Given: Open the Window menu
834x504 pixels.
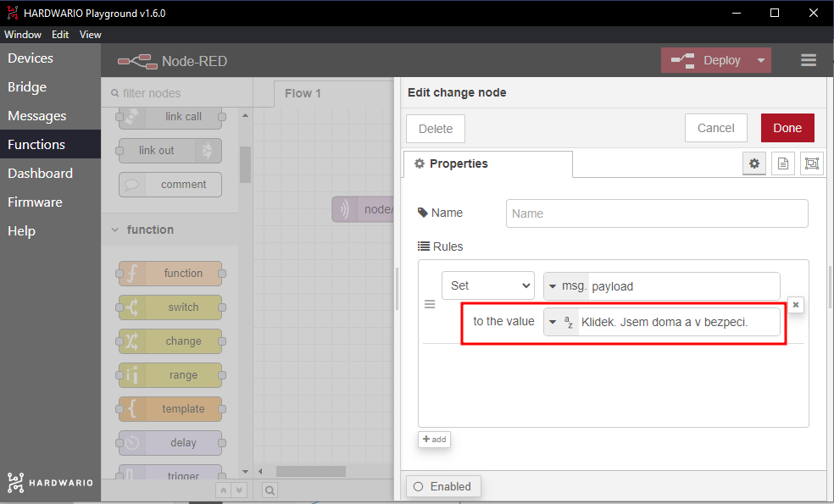Looking at the screenshot, I should pos(23,35).
